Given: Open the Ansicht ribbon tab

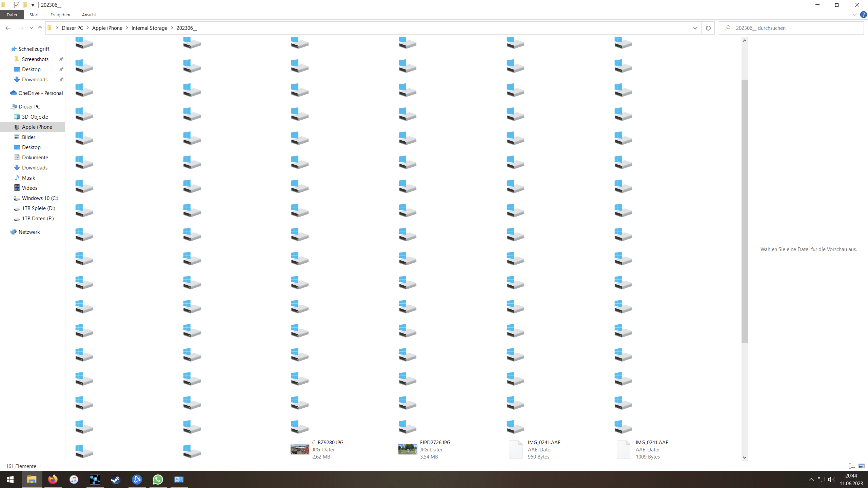Looking at the screenshot, I should (x=89, y=15).
